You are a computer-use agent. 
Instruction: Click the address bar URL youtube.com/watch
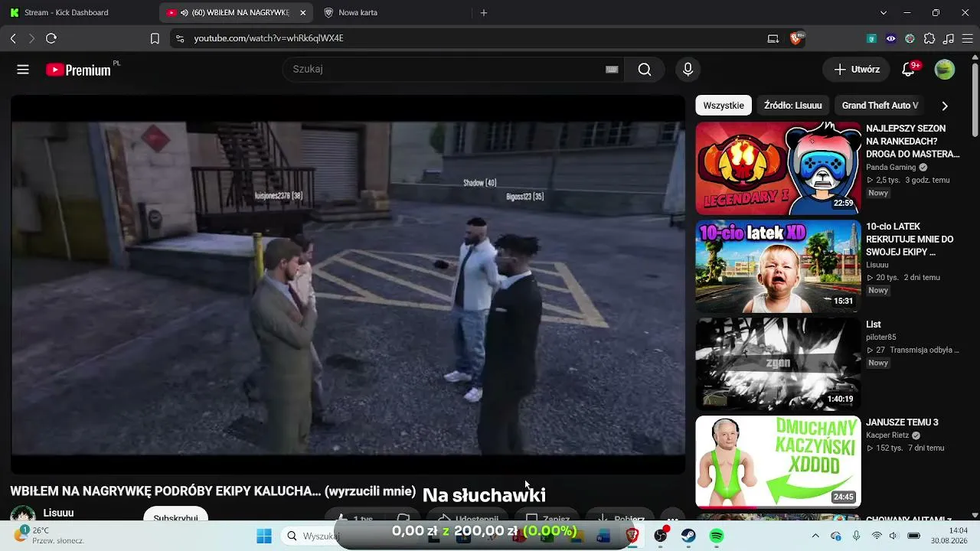click(269, 38)
